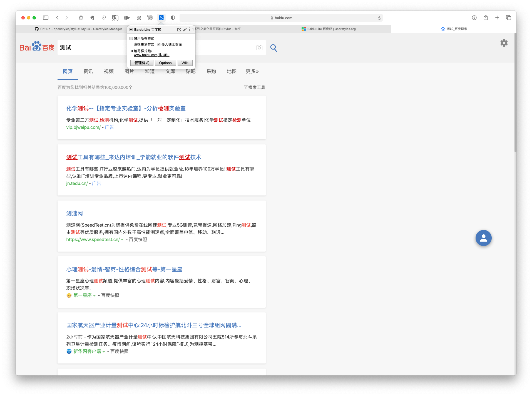
Task: Toggle the Baidu Lite 百度轻 style checkbox
Action: 131,29
